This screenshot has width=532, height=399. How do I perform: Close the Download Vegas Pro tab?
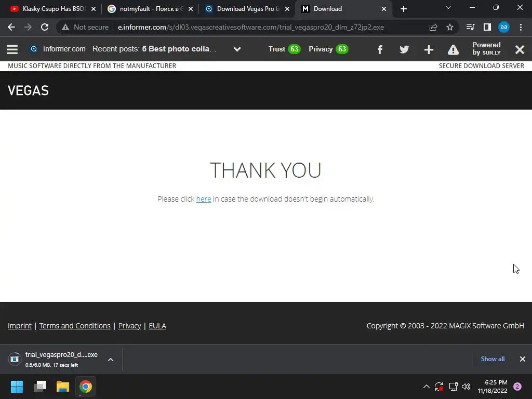point(287,9)
